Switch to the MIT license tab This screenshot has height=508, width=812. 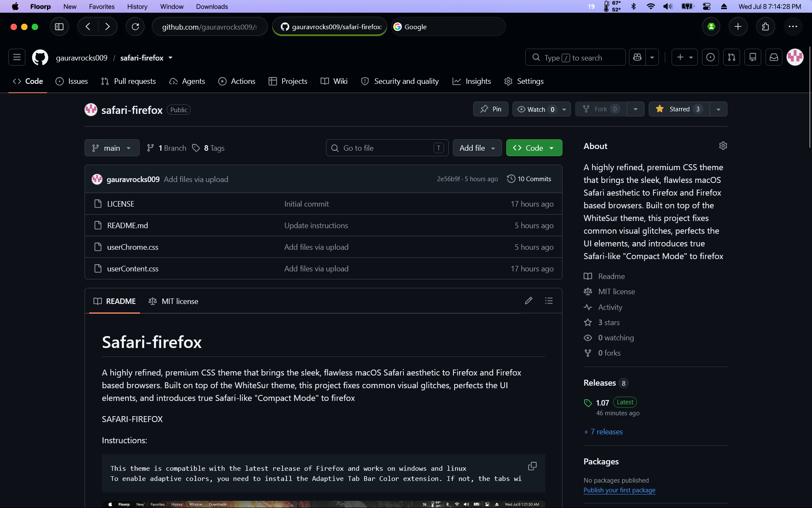(173, 301)
